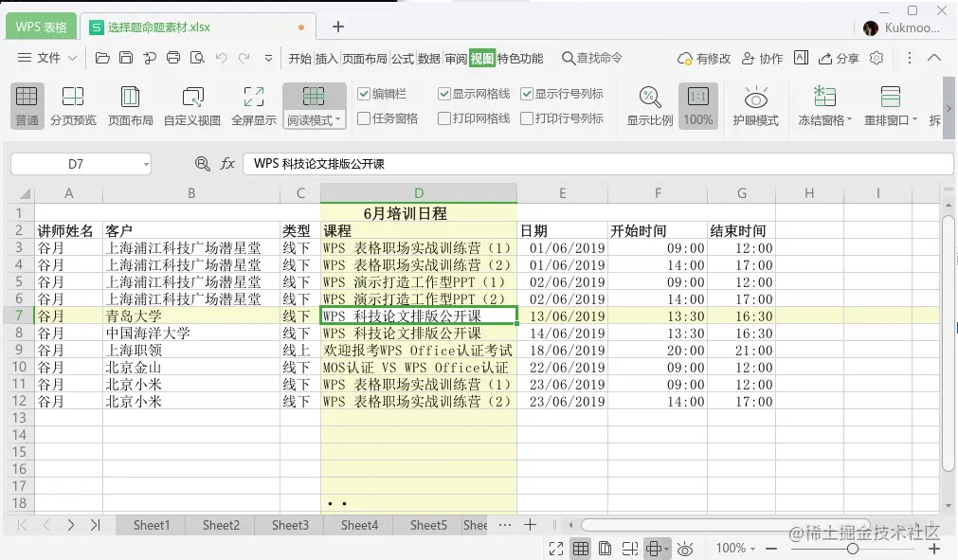Uncheck 编辑栏 formula bar checkbox

tap(364, 94)
